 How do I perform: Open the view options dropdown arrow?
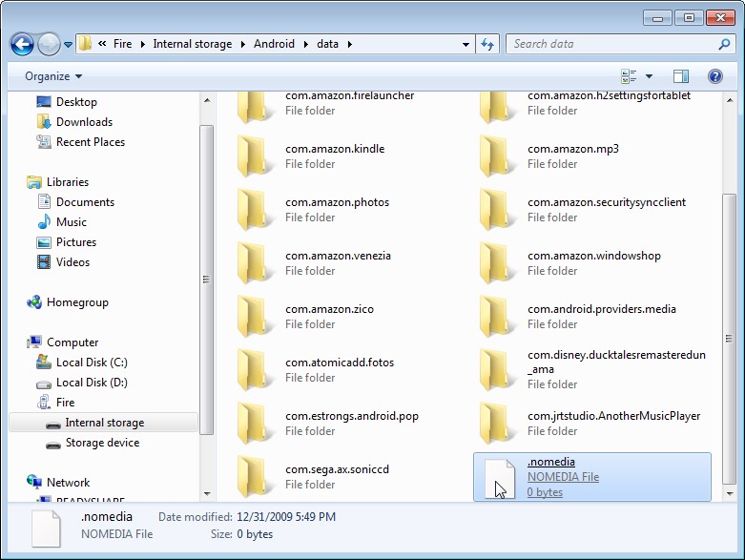(649, 76)
